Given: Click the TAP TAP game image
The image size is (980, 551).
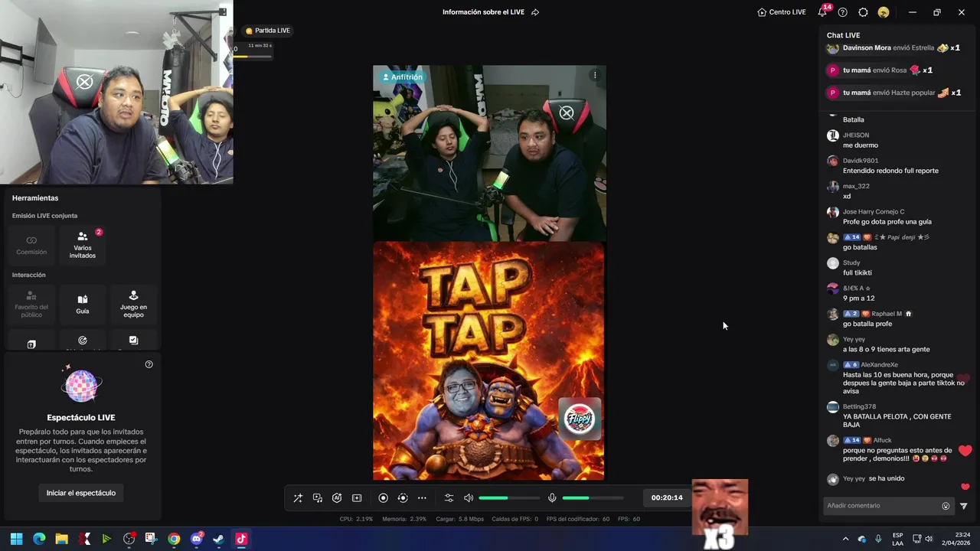Looking at the screenshot, I should click(488, 360).
